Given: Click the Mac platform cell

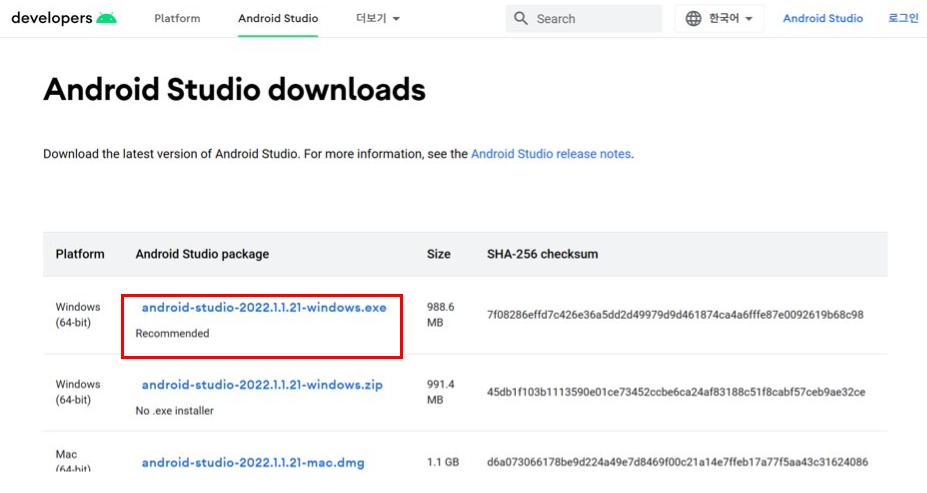Looking at the screenshot, I should click(x=73, y=461).
